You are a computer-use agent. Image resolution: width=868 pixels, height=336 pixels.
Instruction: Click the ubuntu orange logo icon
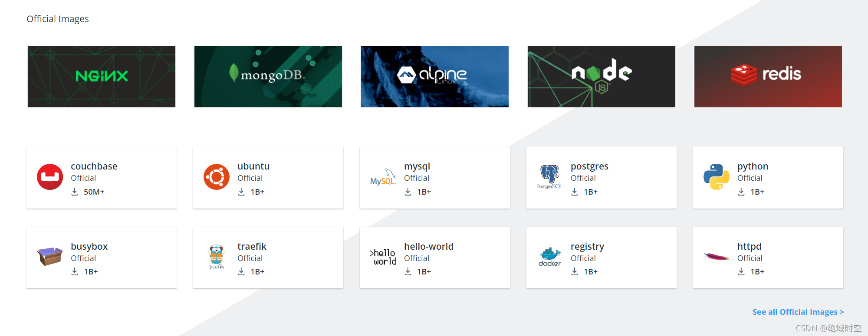click(x=217, y=177)
